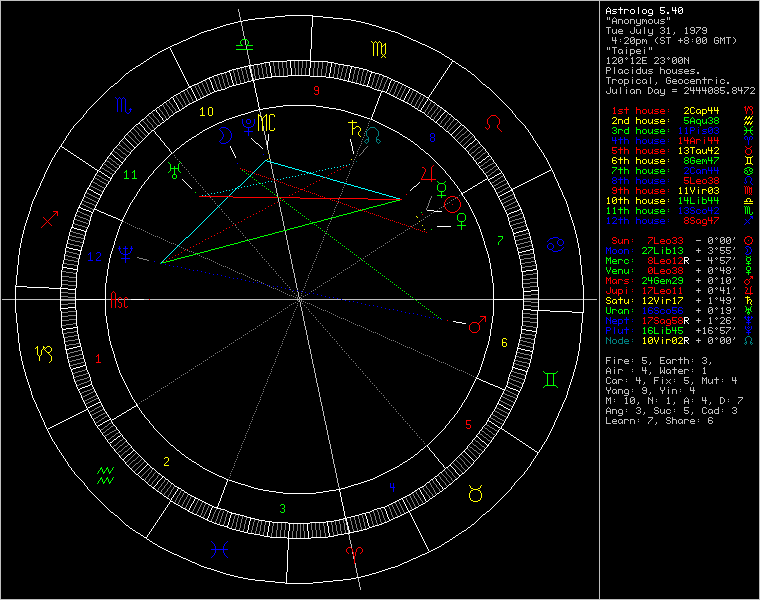Click the blue Scorpio sign on outer ring
Screen dimensions: 760x600
coord(122,103)
